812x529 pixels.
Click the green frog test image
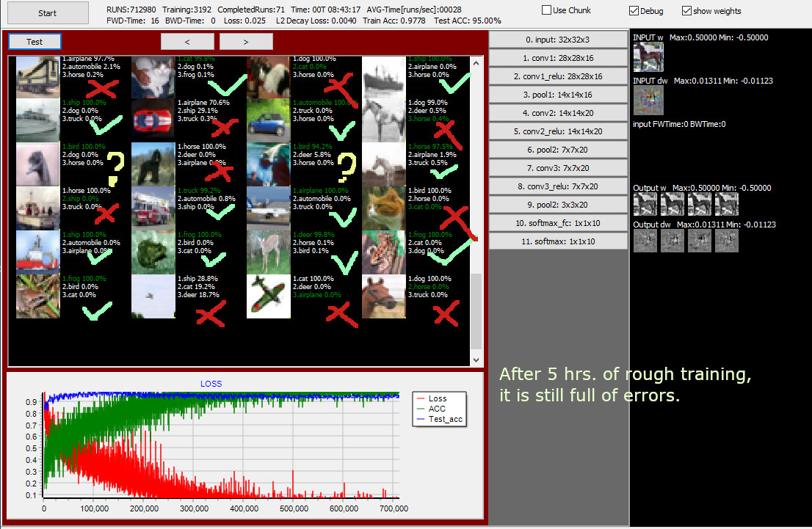[x=153, y=249]
